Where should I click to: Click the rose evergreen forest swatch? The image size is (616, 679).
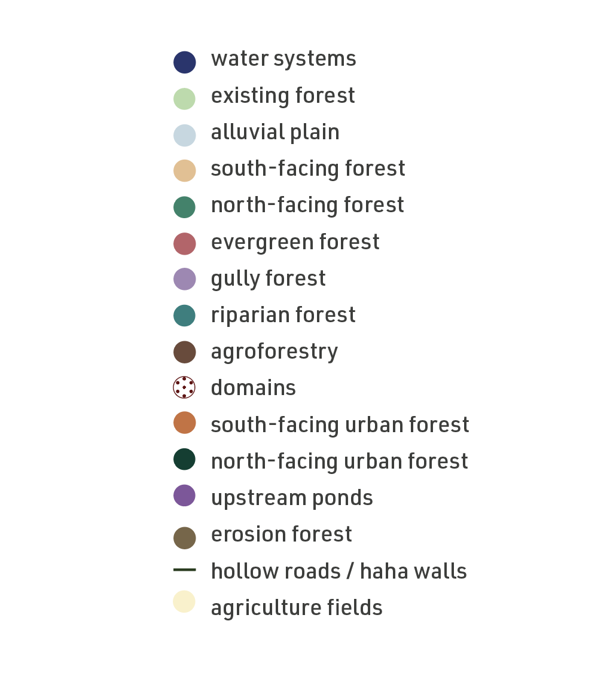pyautogui.click(x=185, y=244)
